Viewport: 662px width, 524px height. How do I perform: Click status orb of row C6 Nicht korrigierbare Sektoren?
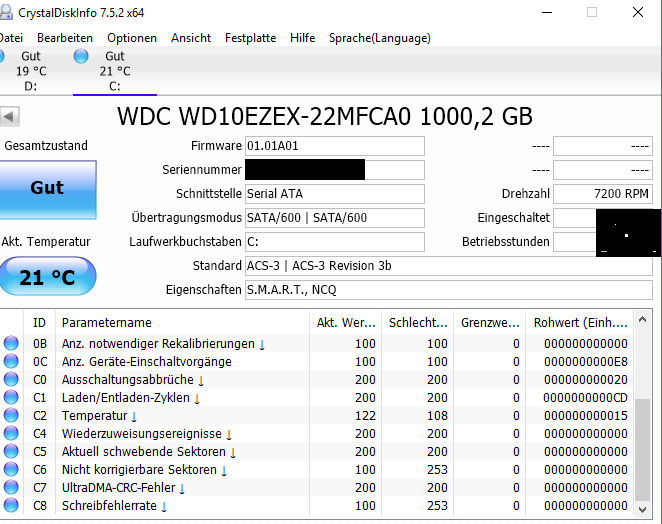(11, 470)
